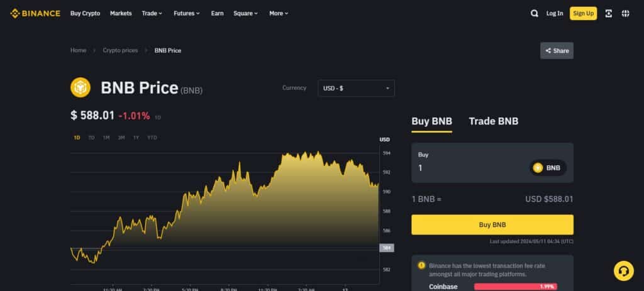Select the 1M chart range
644x291 pixels.
pos(106,138)
